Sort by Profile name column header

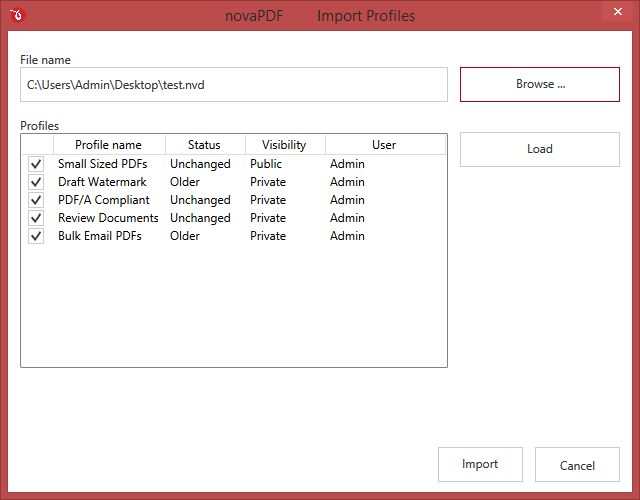[x=109, y=145]
